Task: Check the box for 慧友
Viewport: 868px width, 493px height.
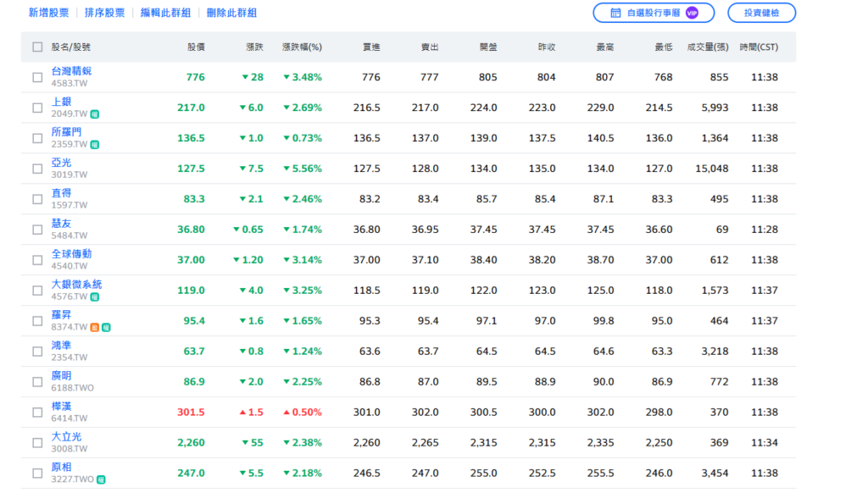Action: coord(37,230)
